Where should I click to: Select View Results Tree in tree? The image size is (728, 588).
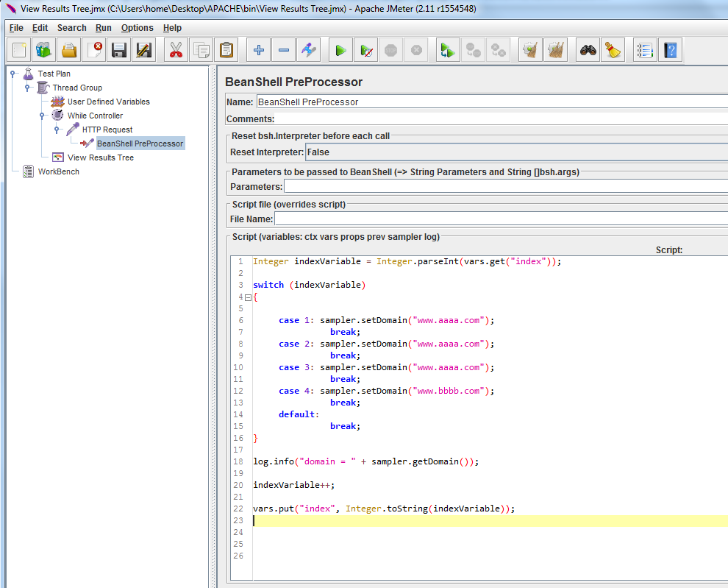coord(100,157)
